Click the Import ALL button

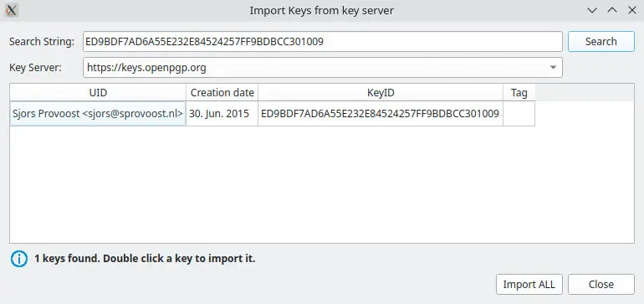pos(529,284)
